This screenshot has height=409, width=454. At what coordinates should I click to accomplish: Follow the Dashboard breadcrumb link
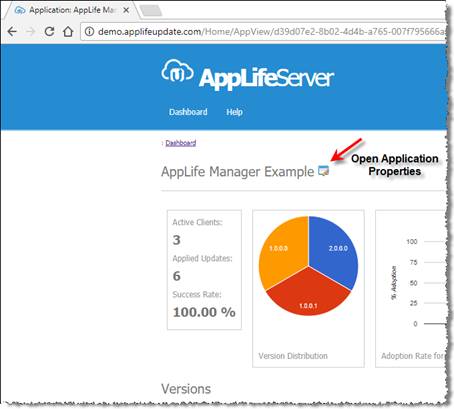coord(181,143)
